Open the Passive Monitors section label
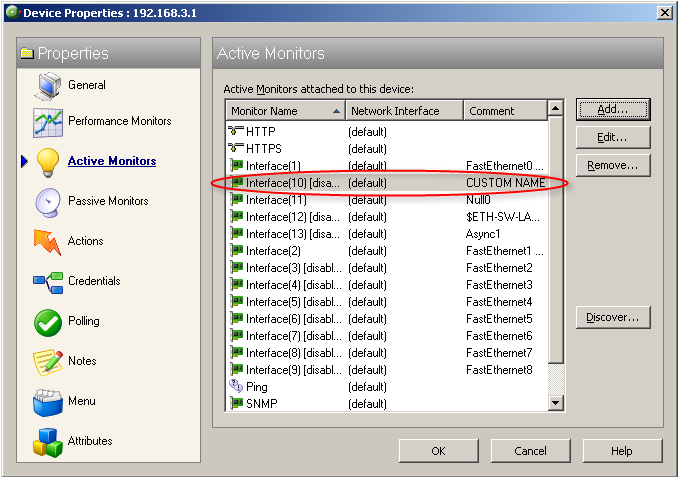Screen dimensions: 678x477 click(108, 201)
